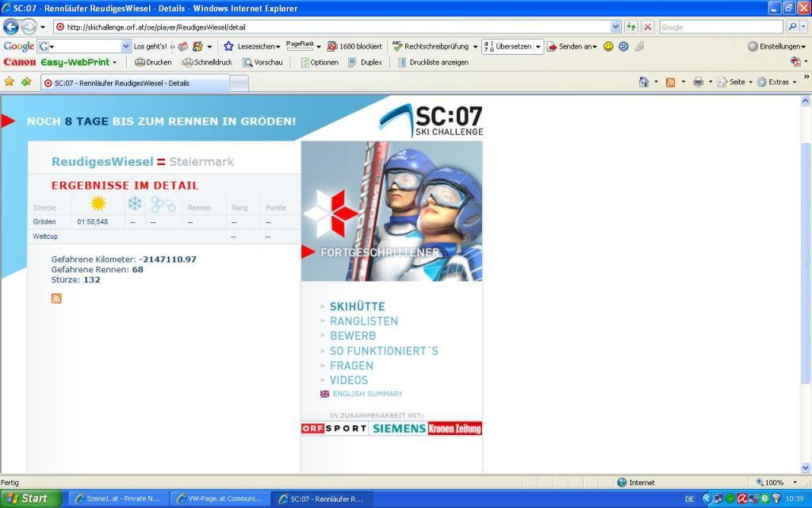Click the IE Back navigation arrow
The image size is (812, 508).
[x=11, y=26]
